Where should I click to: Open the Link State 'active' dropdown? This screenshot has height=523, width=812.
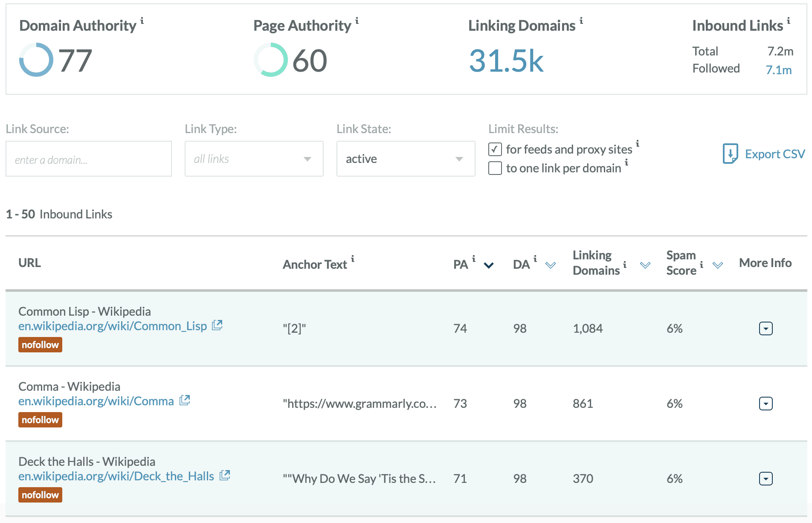tap(459, 159)
